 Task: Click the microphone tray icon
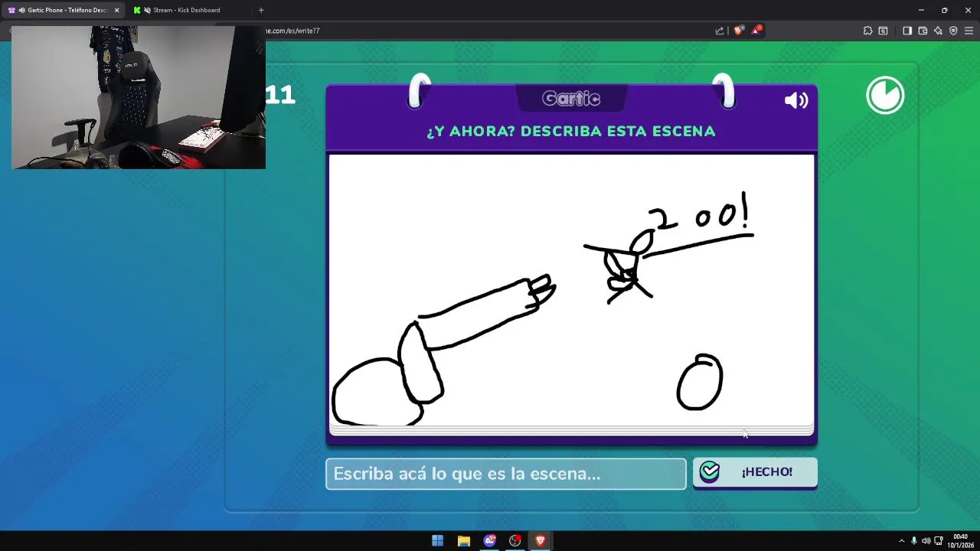click(913, 541)
